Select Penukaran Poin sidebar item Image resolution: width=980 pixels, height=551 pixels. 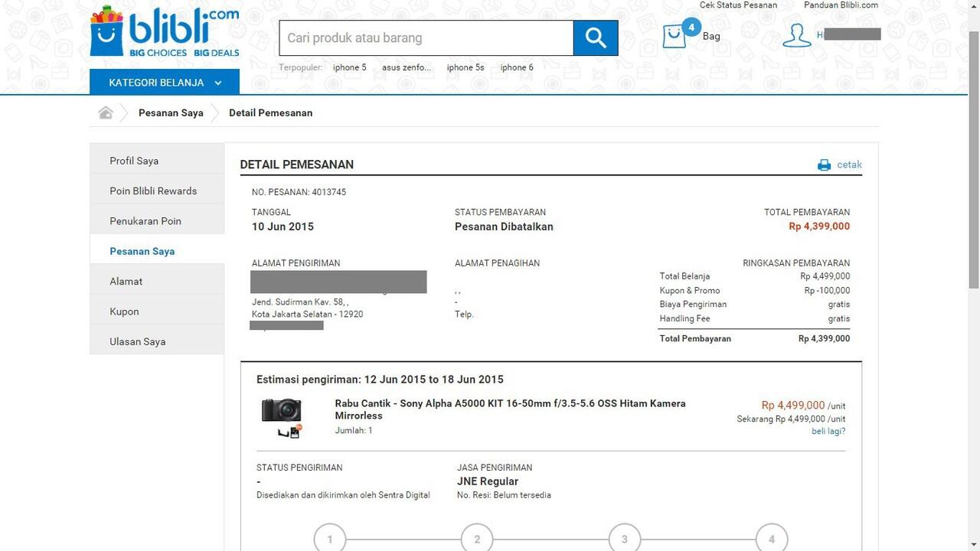(157, 221)
